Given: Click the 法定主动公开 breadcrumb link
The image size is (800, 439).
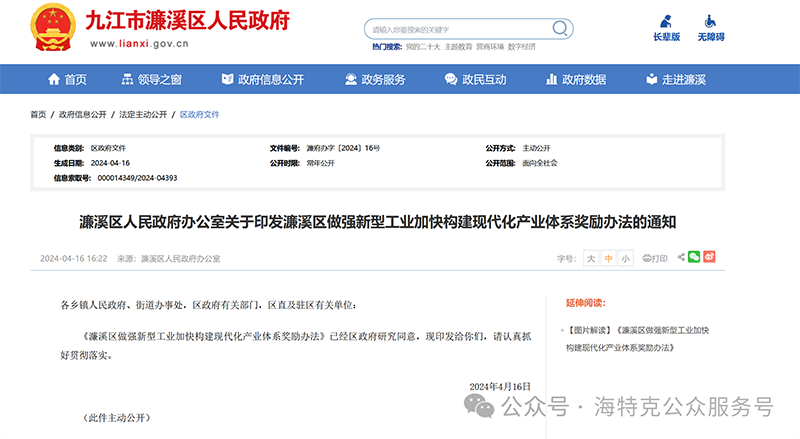Looking at the screenshot, I should 141,115.
